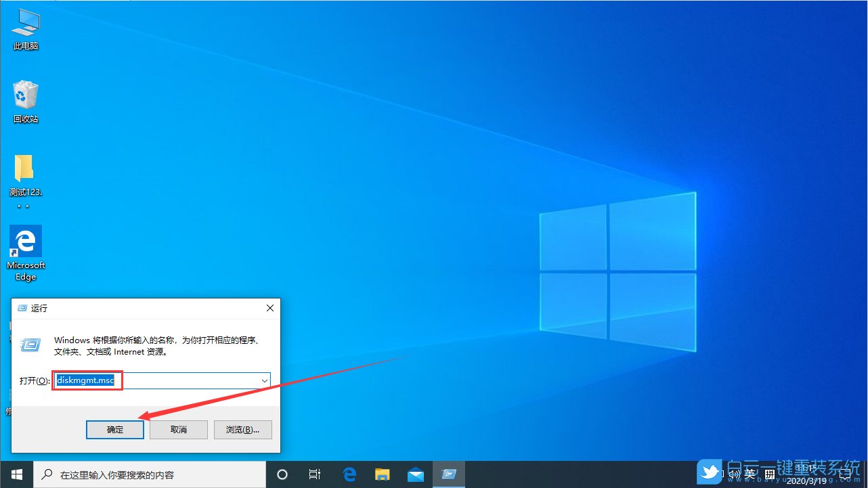The image size is (868, 488).
Task: Cancel the Run dialog with 取消
Action: coord(178,429)
